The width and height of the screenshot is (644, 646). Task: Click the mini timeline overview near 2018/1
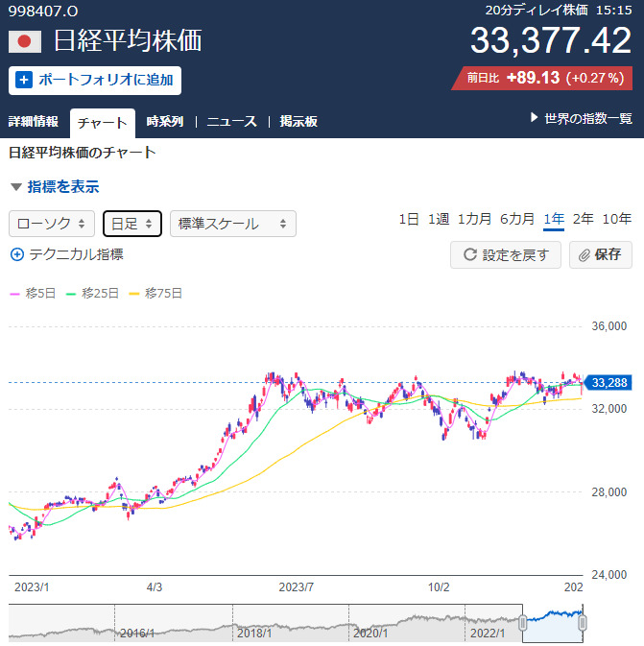[254, 623]
